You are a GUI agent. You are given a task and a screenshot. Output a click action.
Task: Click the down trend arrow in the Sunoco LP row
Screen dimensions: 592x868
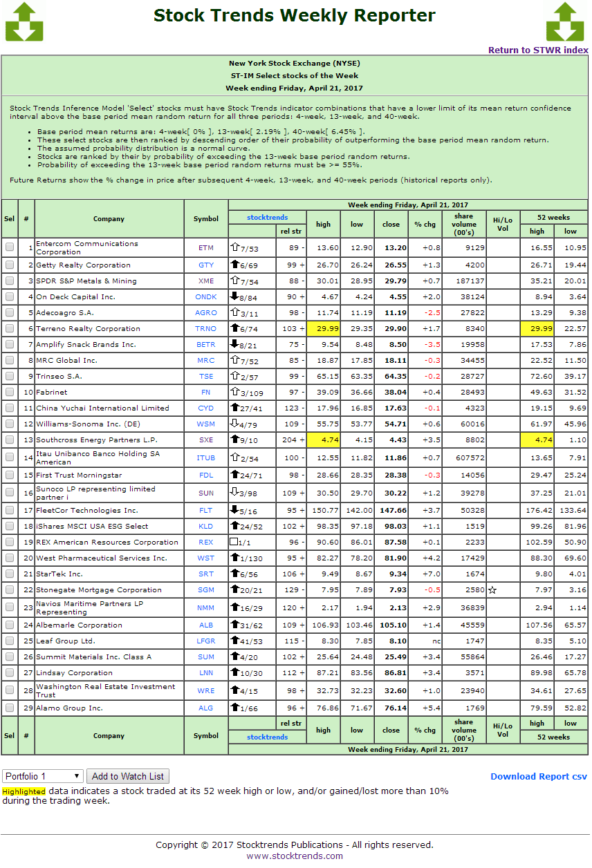tap(234, 493)
